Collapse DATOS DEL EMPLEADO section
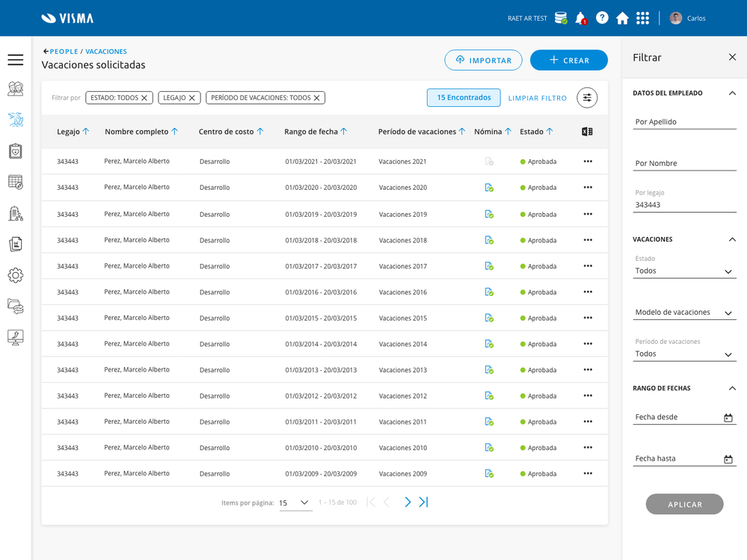The height and width of the screenshot is (560, 747). pyautogui.click(x=732, y=93)
